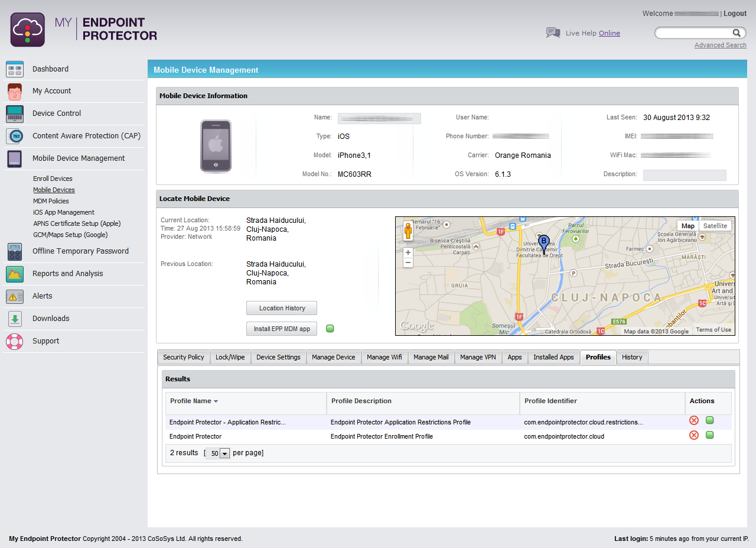Click the Logout link
Image resolution: width=756 pixels, height=548 pixels.
tap(735, 14)
